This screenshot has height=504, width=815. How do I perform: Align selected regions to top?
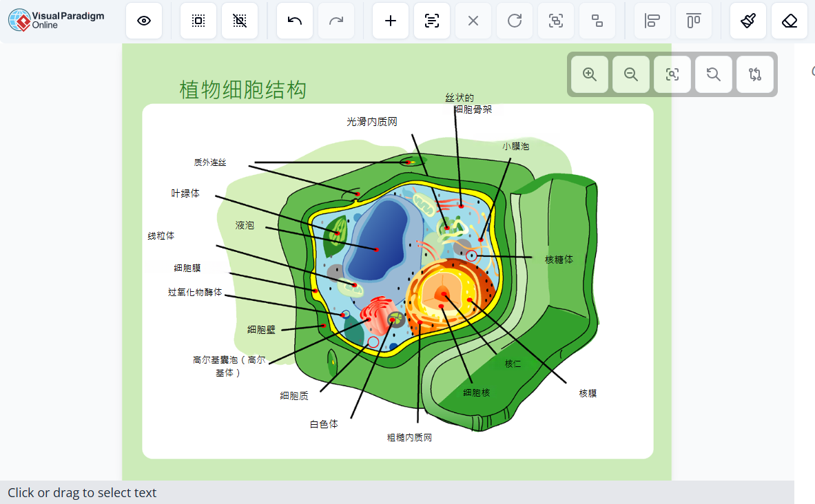(694, 21)
